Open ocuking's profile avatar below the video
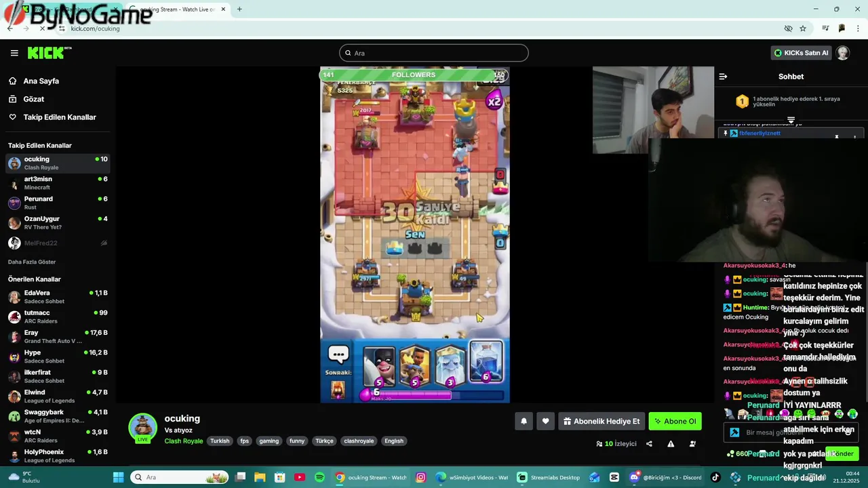The image size is (868, 488). (143, 428)
